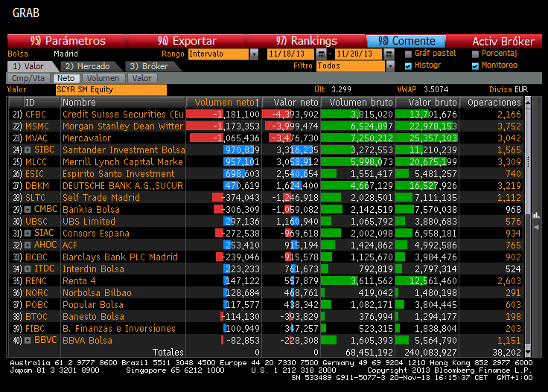
Task: Sort by Volumen neto column header
Action: pos(224,102)
